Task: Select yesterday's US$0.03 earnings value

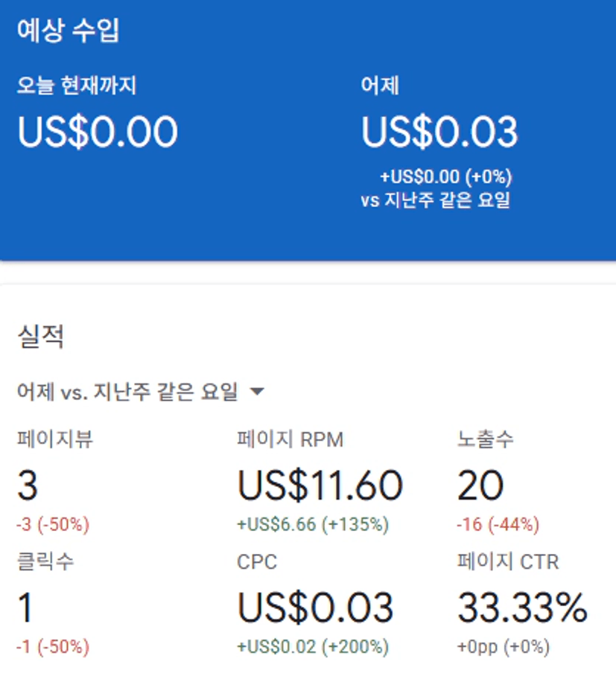Action: pos(439,132)
